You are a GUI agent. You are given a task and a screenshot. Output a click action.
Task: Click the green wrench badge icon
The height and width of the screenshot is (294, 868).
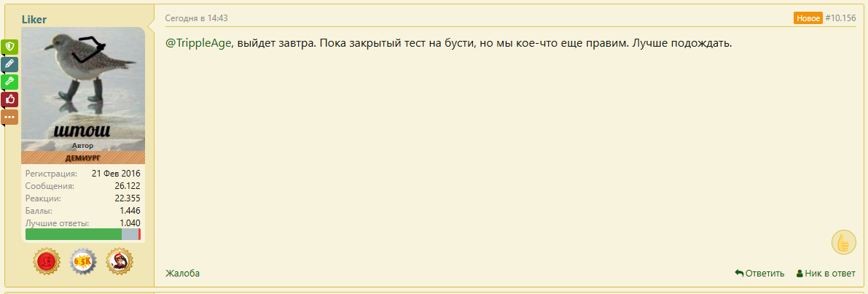pyautogui.click(x=9, y=82)
